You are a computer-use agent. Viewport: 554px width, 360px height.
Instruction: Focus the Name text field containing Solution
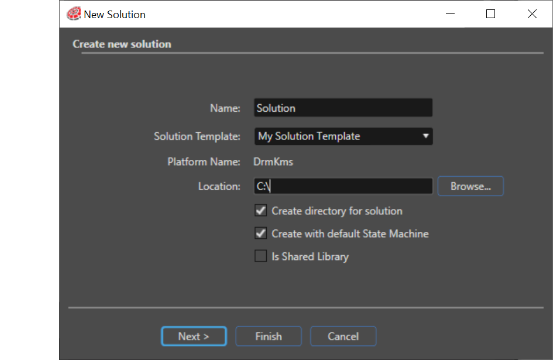(x=343, y=108)
